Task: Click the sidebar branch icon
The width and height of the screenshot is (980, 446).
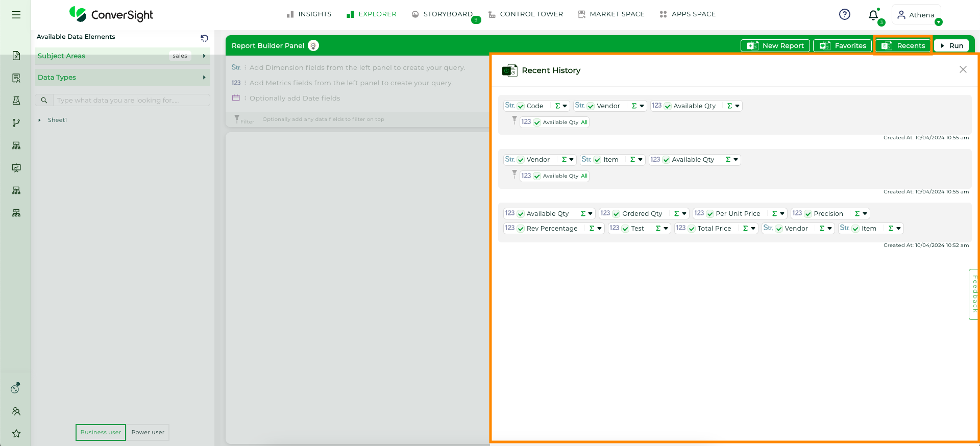Action: click(x=16, y=123)
